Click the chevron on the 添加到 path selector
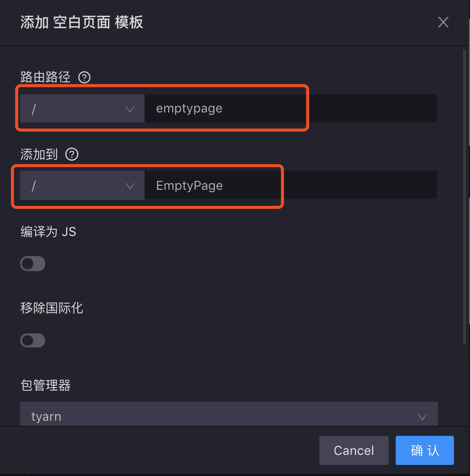Screen dimensions: 470x476 point(130,185)
